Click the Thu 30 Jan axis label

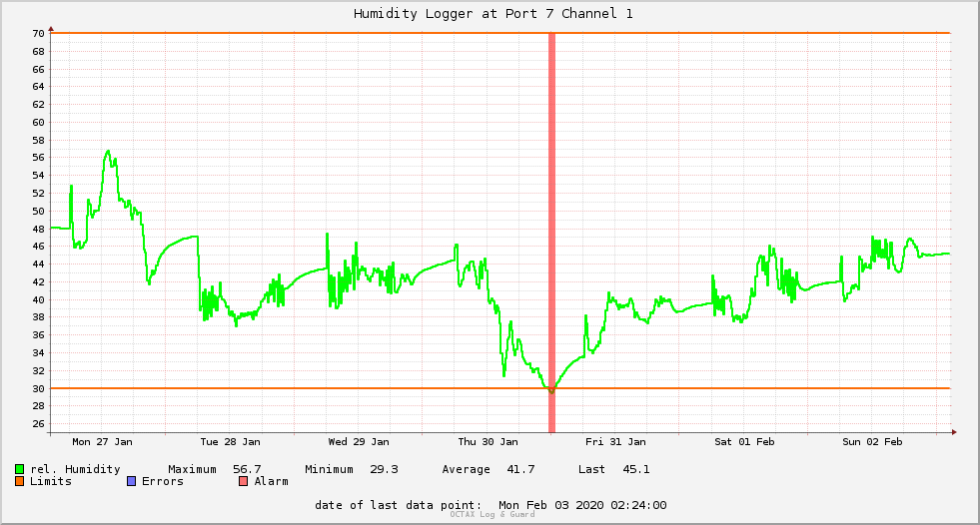[489, 442]
